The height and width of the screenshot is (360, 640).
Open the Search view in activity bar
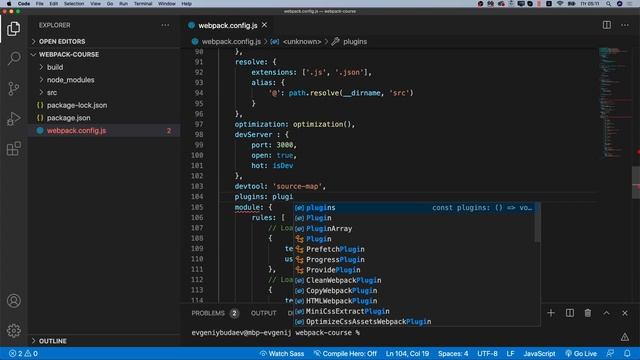pyautogui.click(x=13, y=58)
